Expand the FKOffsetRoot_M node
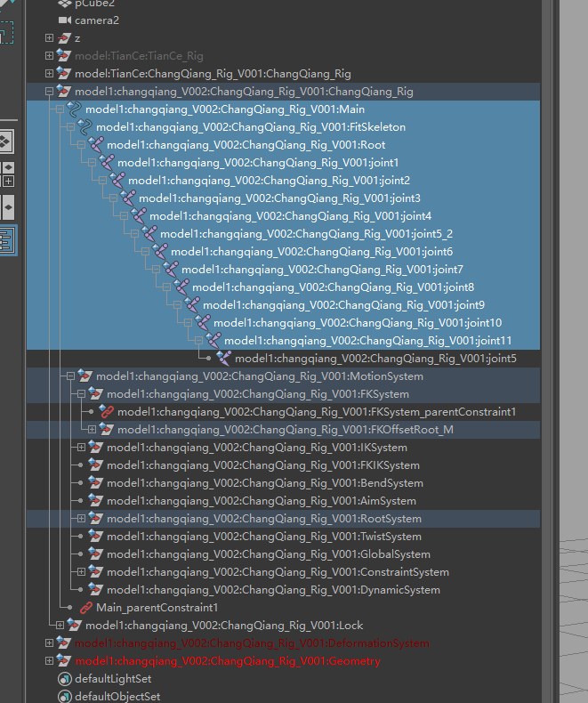Image resolution: width=588 pixels, height=703 pixels. coord(92,430)
